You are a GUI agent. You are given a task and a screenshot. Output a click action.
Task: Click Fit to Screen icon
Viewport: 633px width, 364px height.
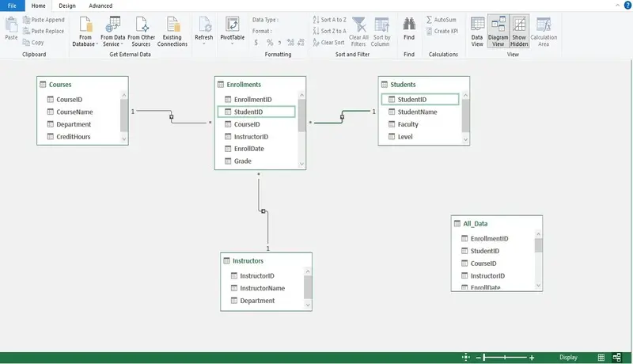(x=466, y=357)
